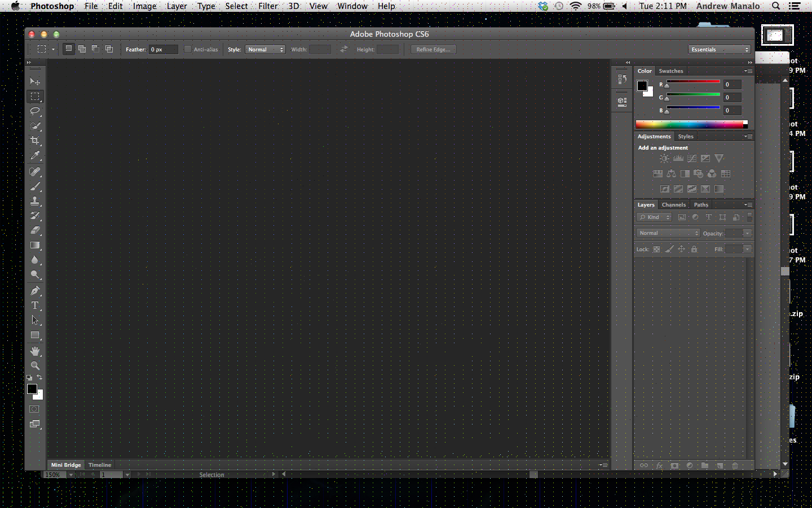Open the Opacity dropdown arrow

(748, 233)
